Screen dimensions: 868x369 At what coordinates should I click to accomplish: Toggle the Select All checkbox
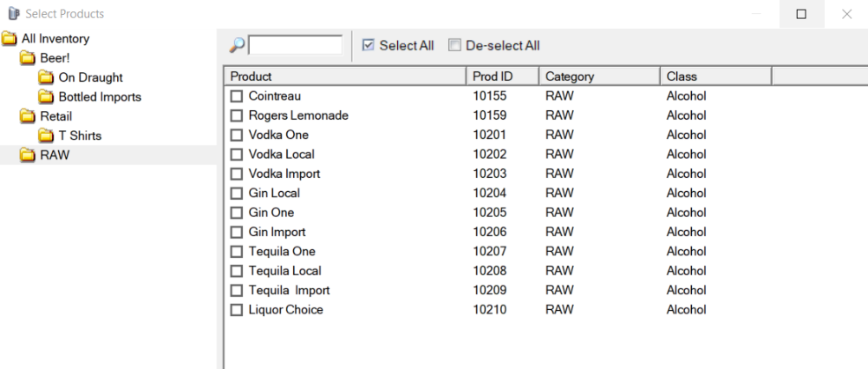369,45
